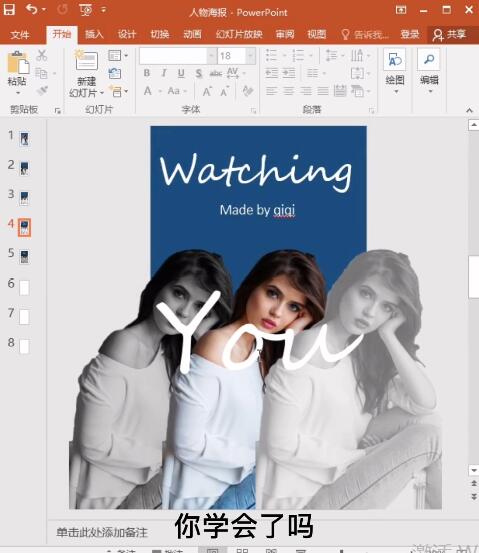The height and width of the screenshot is (553, 479).
Task: Toggle Underline formatting
Action: pyautogui.click(x=181, y=73)
